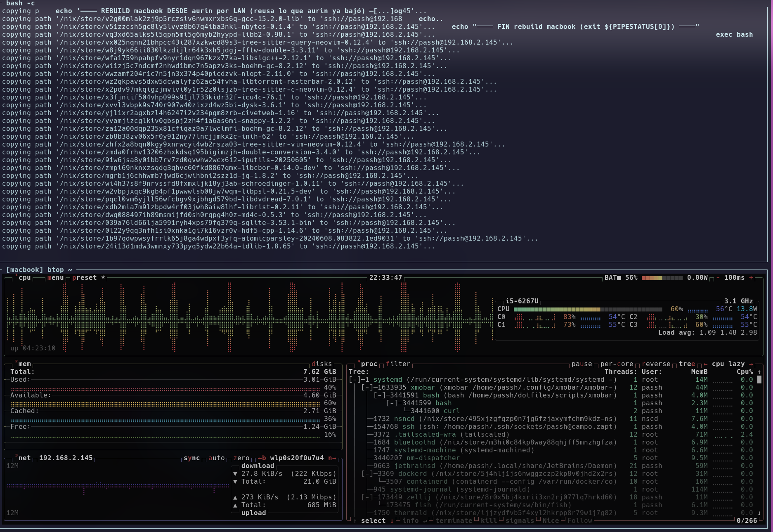This screenshot has width=773, height=532.
Task: Toggle per-core process CPU usage
Action: click(617, 364)
